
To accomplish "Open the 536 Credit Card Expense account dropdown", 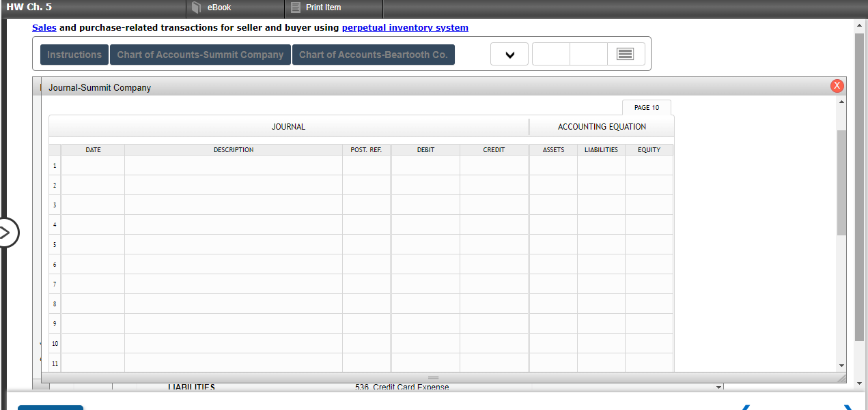I will [x=717, y=387].
